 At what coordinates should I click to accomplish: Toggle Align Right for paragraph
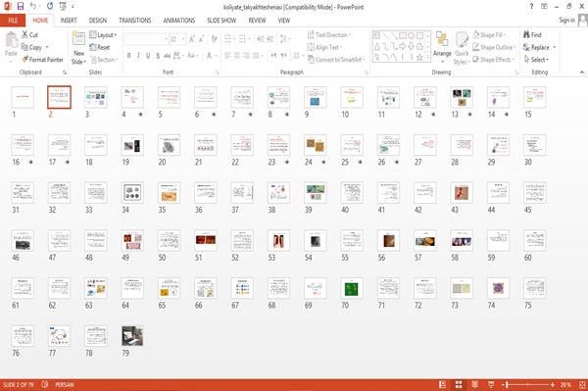point(246,56)
